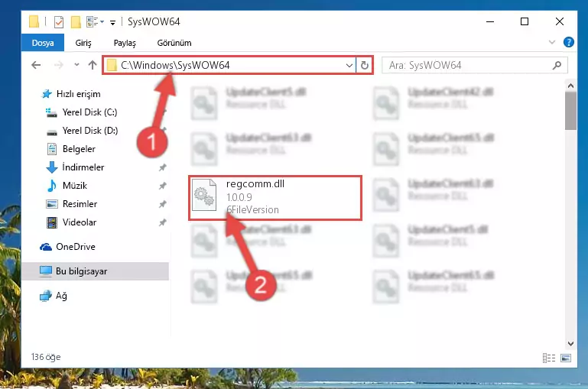Click the search magnifier icon
588x389 pixels.
tap(557, 66)
